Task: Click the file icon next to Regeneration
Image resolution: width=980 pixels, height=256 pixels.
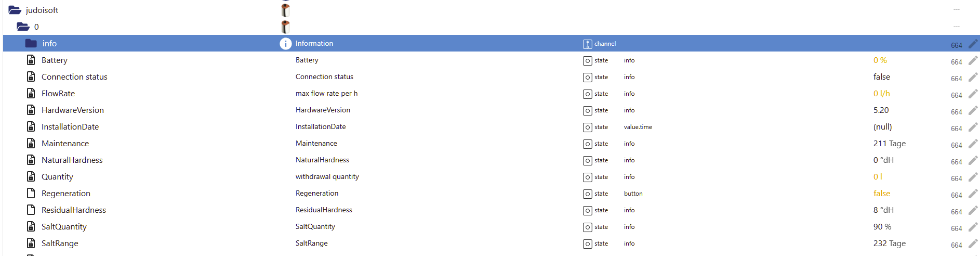Action: tap(31, 193)
